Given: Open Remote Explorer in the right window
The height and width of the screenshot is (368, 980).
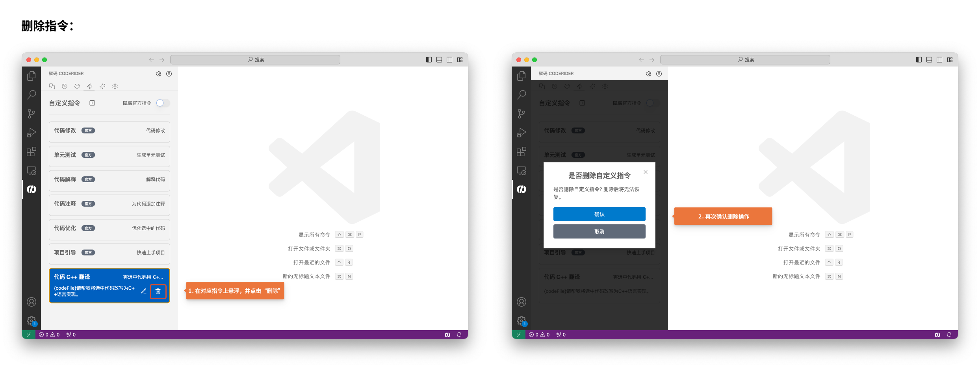Looking at the screenshot, I should point(522,171).
